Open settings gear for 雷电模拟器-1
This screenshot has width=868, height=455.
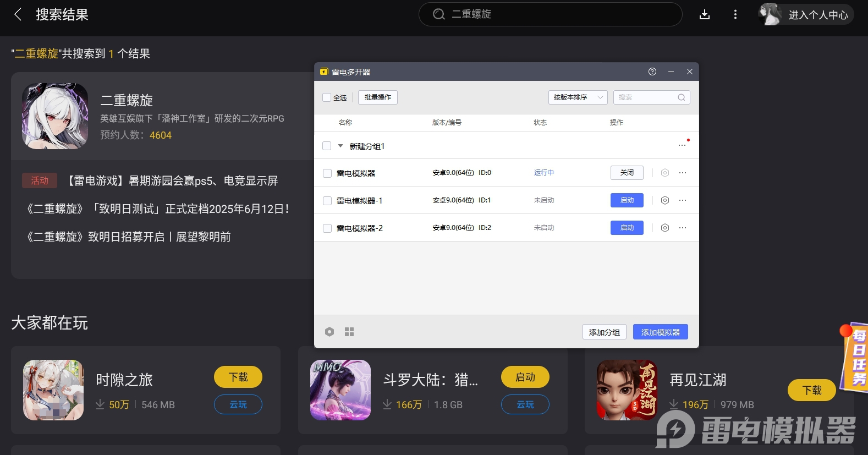point(664,200)
